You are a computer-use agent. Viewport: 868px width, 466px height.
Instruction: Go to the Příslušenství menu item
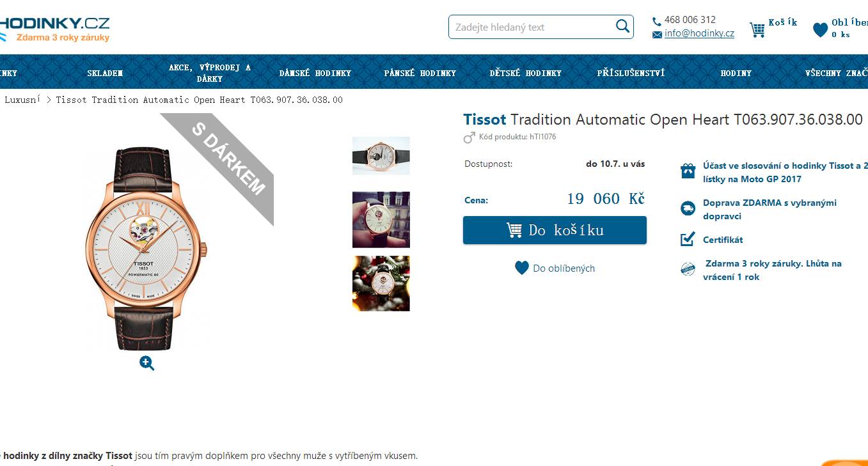coord(631,73)
